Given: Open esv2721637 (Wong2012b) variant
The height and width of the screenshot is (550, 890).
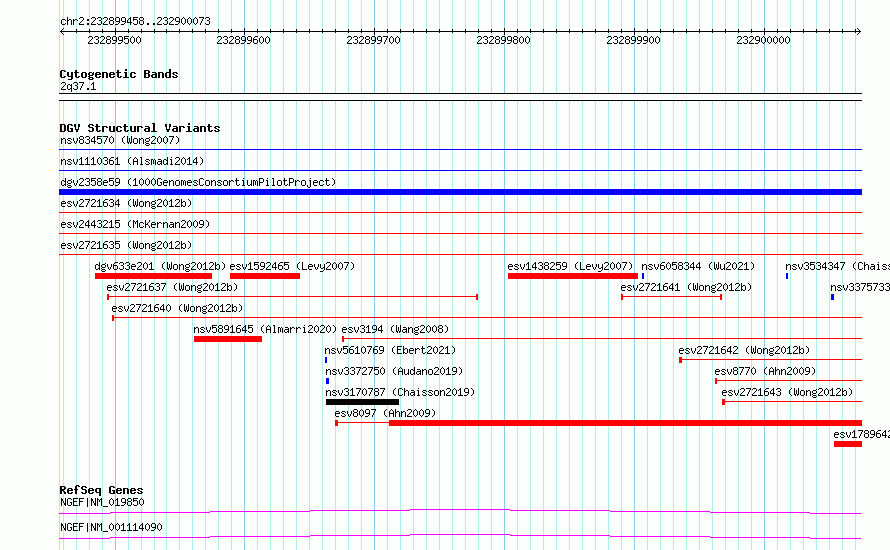Looking at the screenshot, I should tap(172, 287).
